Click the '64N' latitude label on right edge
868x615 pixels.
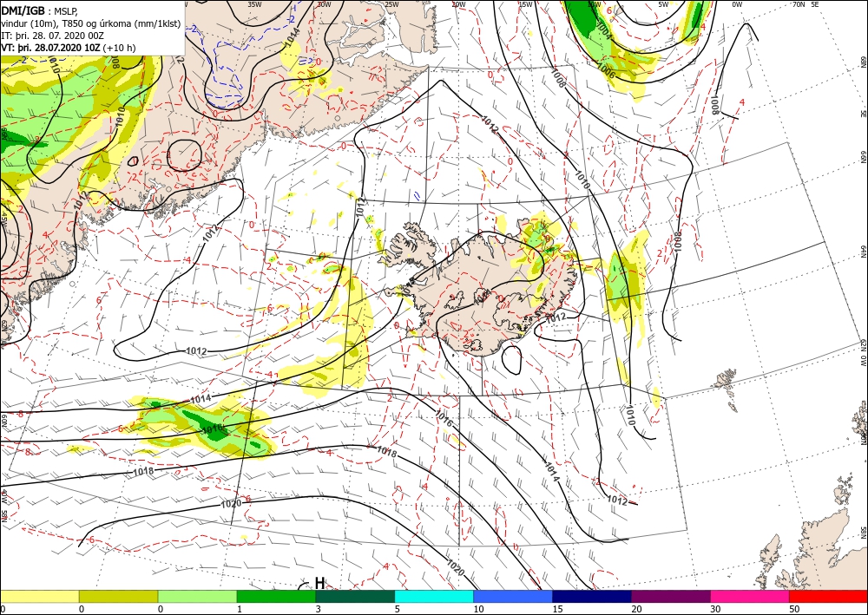click(864, 251)
